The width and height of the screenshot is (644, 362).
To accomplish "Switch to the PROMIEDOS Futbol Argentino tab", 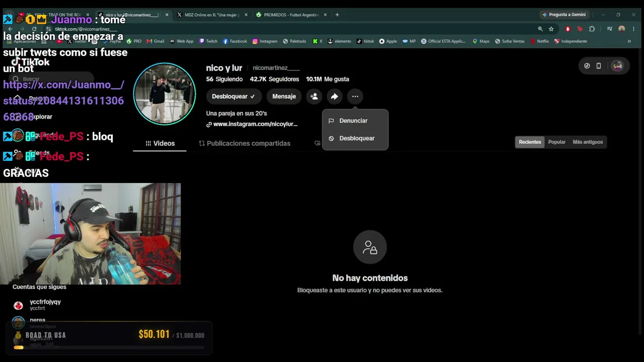I will pos(290,15).
